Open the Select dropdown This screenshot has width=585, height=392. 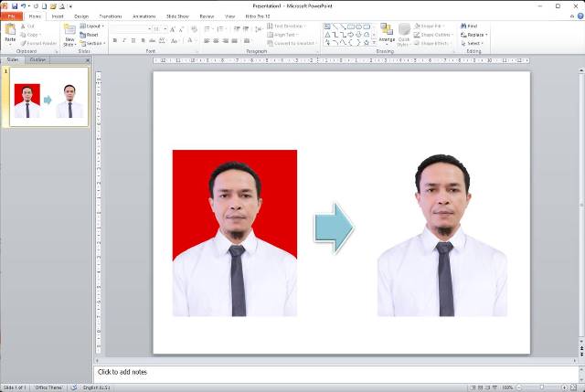point(472,43)
